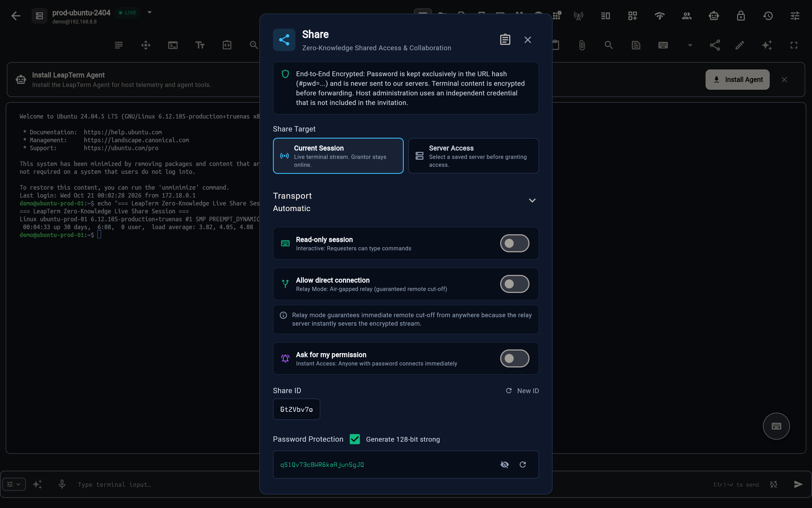Regenerate password with refresh icon
Image resolution: width=812 pixels, height=508 pixels.
pos(522,464)
